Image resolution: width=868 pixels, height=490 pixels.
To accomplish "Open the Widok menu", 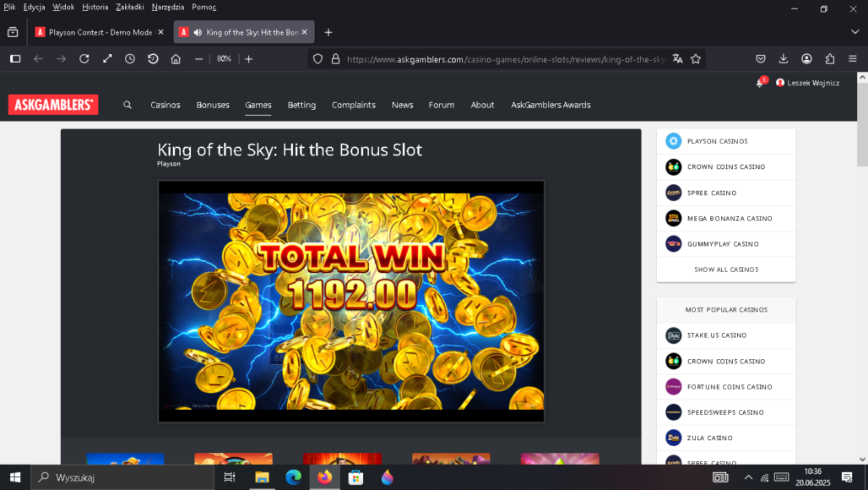I will (64, 7).
